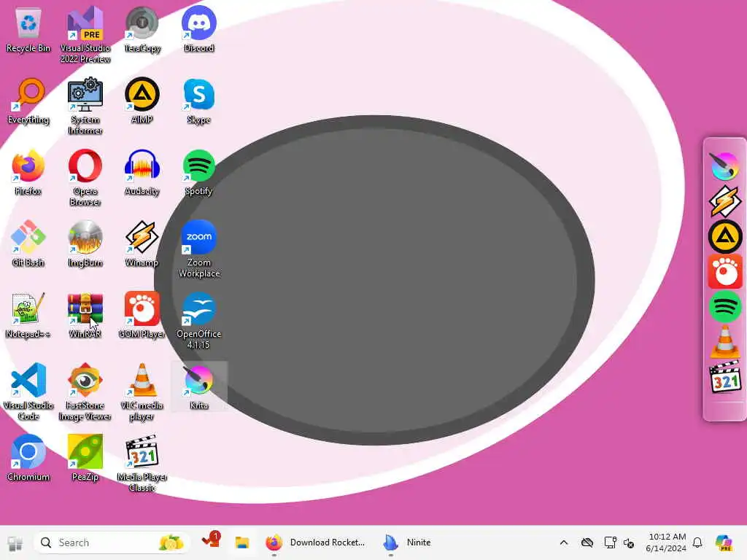The height and width of the screenshot is (560, 747).
Task: Launch Spotify from the side dock
Action: click(x=724, y=307)
